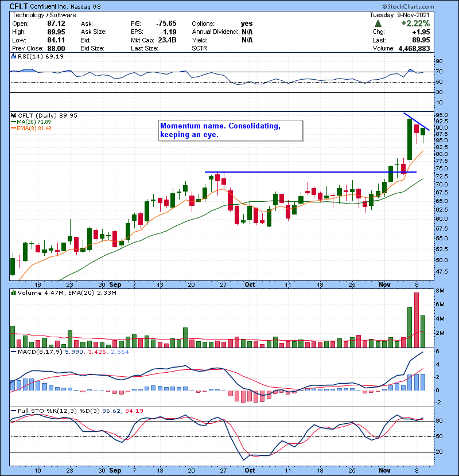Click the Momentum name annotation text box
The width and height of the screenshot is (459, 476).
click(231, 131)
